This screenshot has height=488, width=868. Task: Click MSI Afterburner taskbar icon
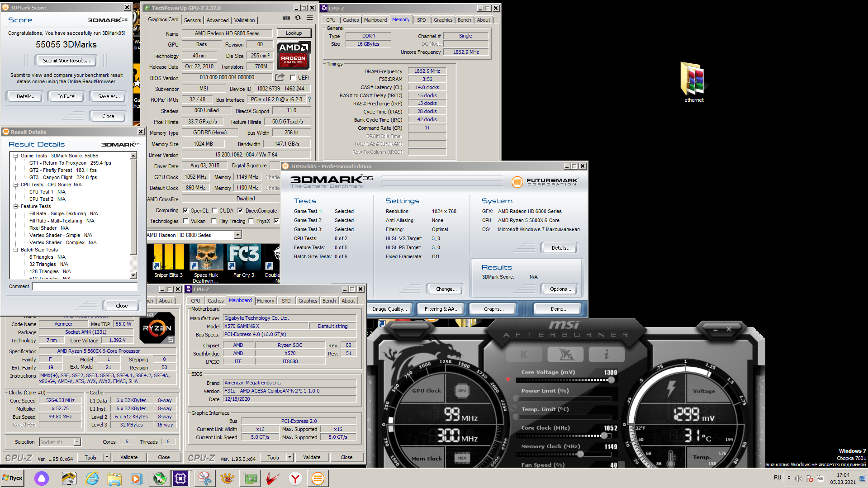[159, 478]
